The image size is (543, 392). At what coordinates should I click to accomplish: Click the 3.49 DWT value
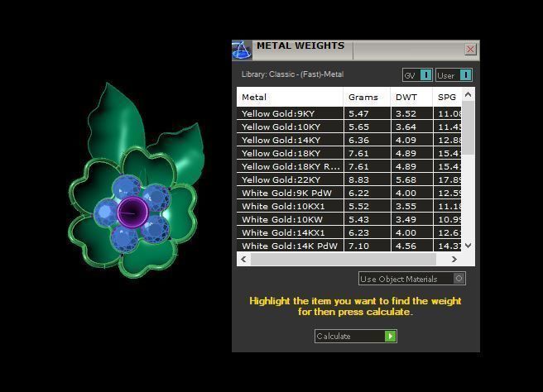[406, 220]
